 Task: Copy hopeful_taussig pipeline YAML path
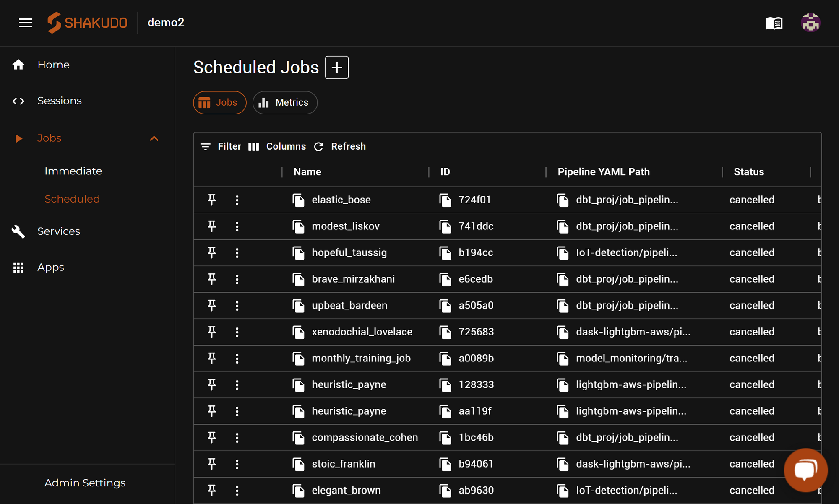pyautogui.click(x=563, y=253)
